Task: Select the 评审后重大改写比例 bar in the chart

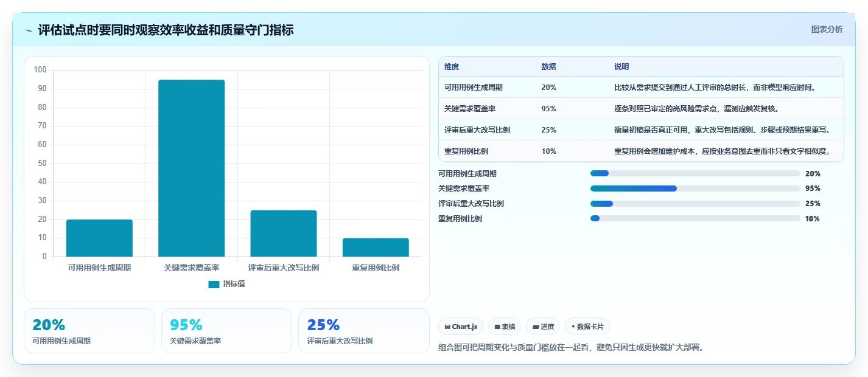Action: [283, 233]
